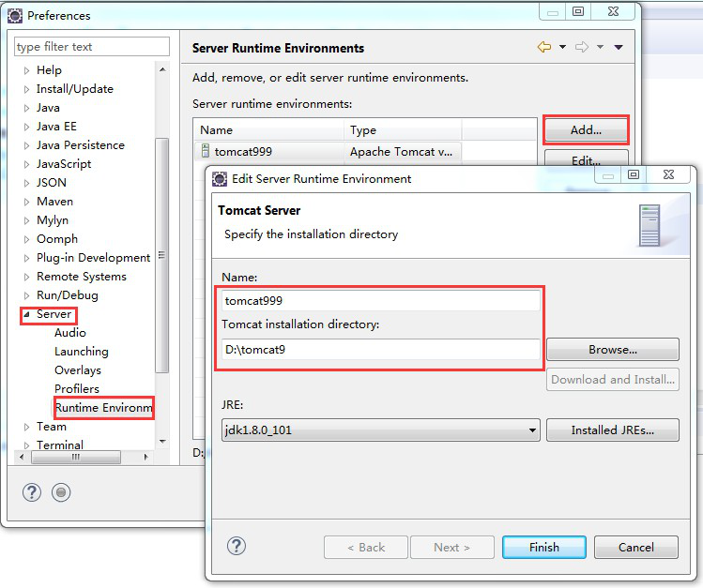Collapse the Server tree node

click(x=26, y=314)
